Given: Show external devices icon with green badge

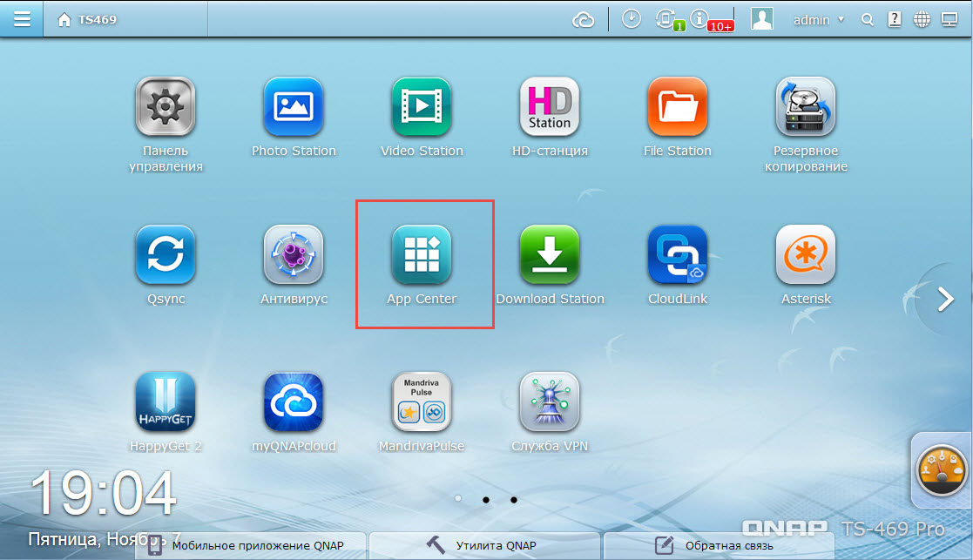Looking at the screenshot, I should pyautogui.click(x=669, y=20).
